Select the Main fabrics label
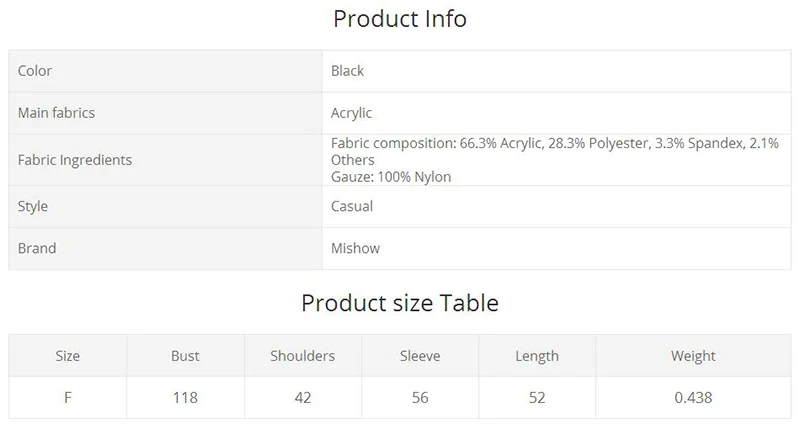 [x=56, y=113]
